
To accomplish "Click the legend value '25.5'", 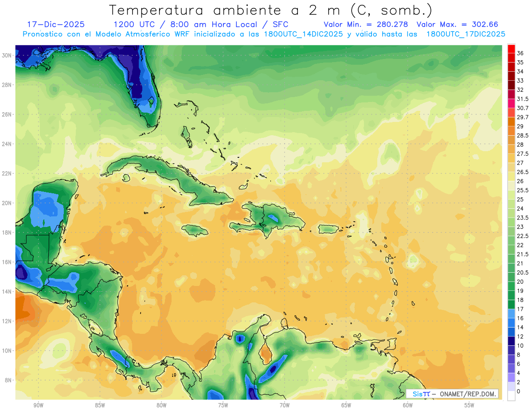I will (x=523, y=190).
